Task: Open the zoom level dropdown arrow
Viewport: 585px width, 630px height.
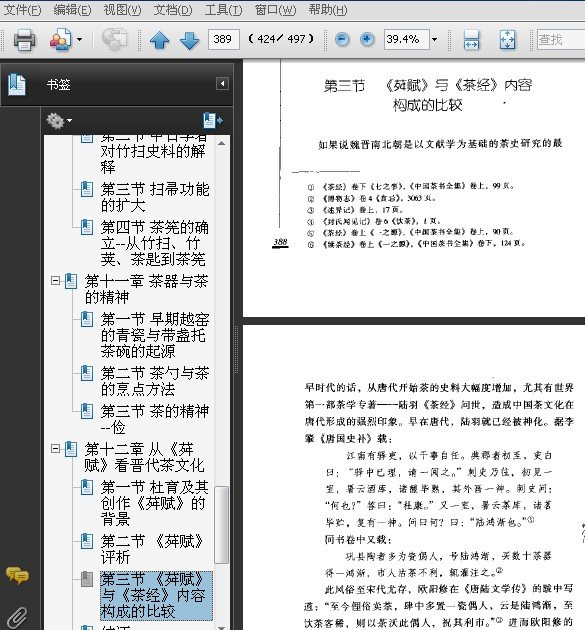Action: click(434, 39)
